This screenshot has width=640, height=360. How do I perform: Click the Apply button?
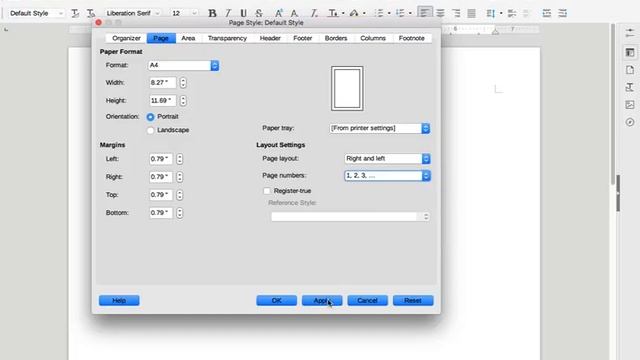322,300
